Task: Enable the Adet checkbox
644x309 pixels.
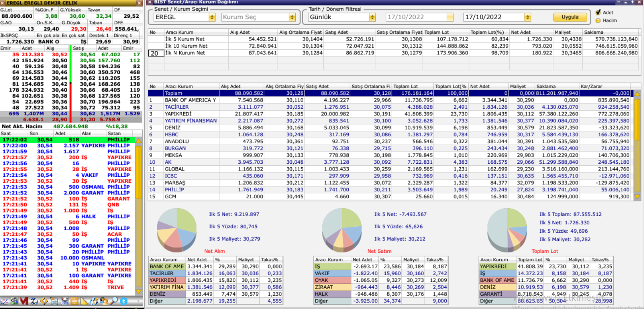Action: [598, 12]
